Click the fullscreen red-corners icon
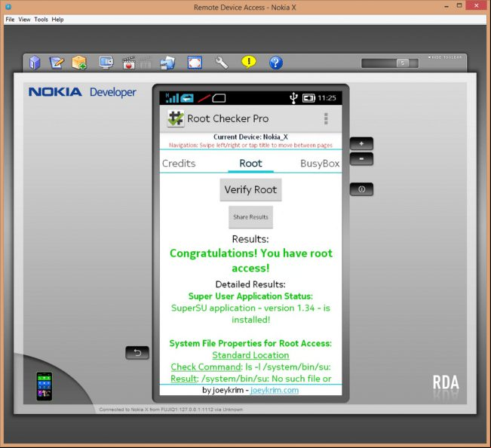Viewport: 491px width, 448px height. point(195,63)
